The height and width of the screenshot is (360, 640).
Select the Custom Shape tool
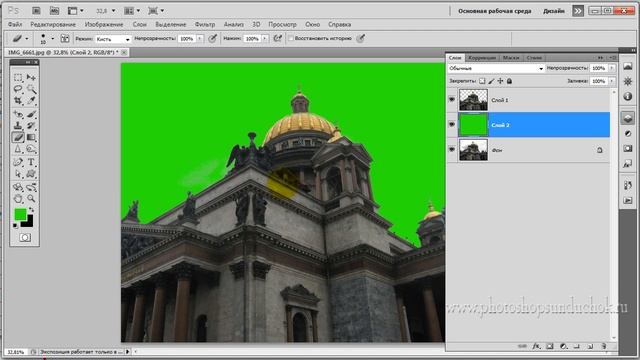[31, 174]
